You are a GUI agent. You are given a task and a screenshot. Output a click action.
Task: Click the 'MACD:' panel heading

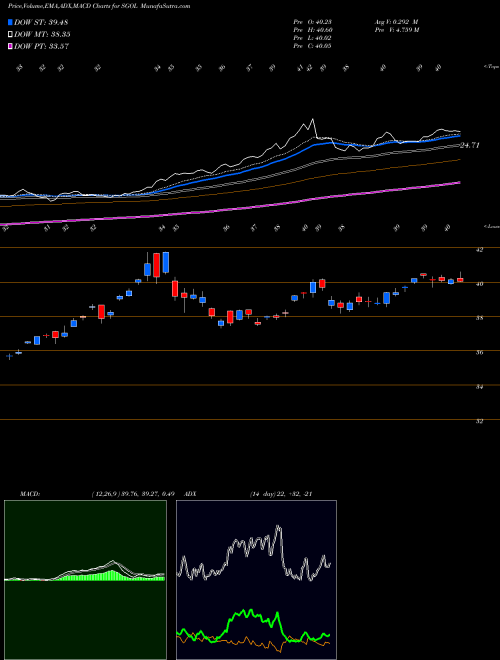pyautogui.click(x=29, y=494)
